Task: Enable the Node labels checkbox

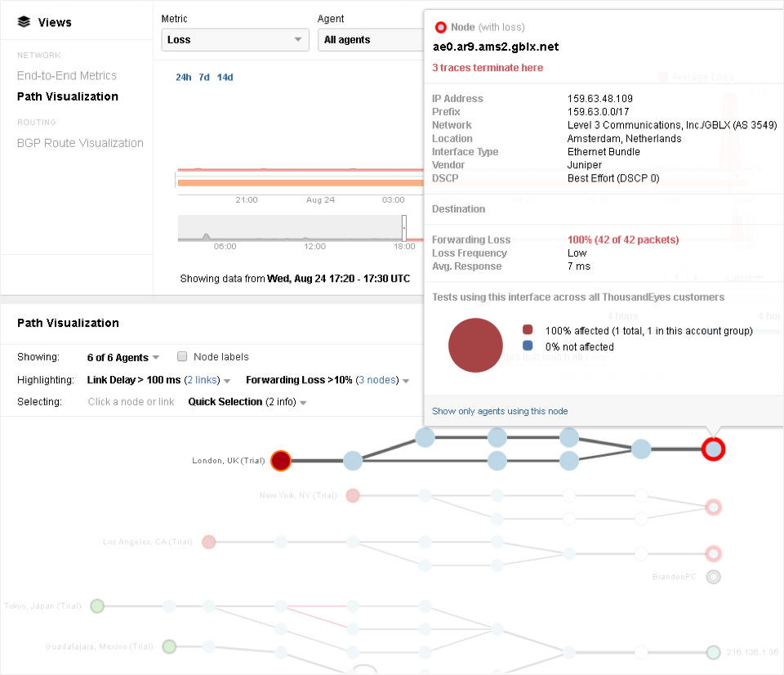Action: 183,356
